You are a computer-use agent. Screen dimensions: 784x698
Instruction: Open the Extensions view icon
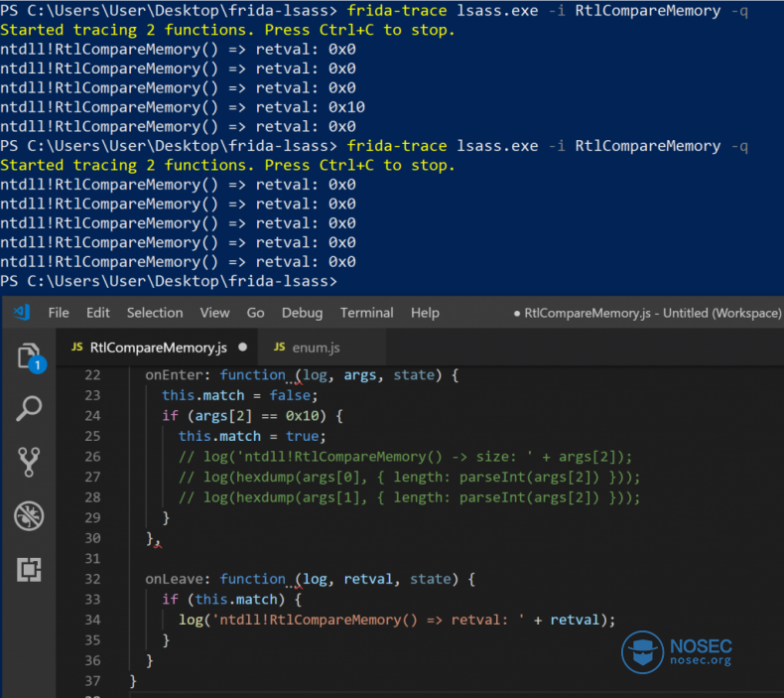coord(29,569)
